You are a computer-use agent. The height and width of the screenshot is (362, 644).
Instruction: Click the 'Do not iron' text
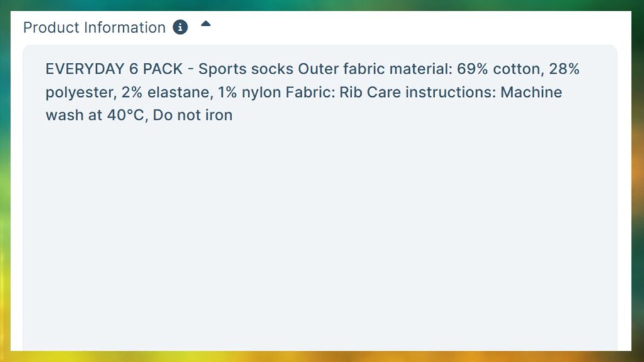pyautogui.click(x=192, y=116)
